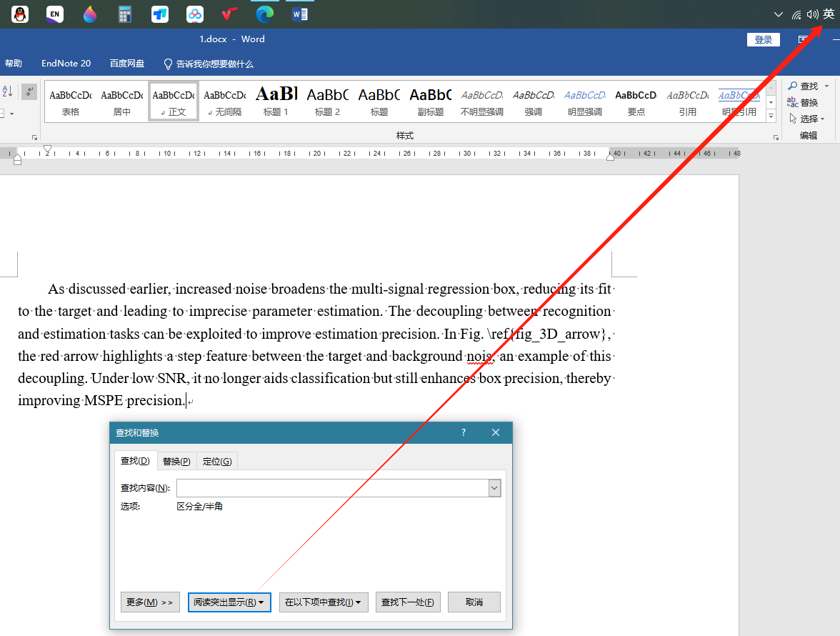Apply the 正文 style
Image resolution: width=840 pixels, height=636 pixels.
173,101
